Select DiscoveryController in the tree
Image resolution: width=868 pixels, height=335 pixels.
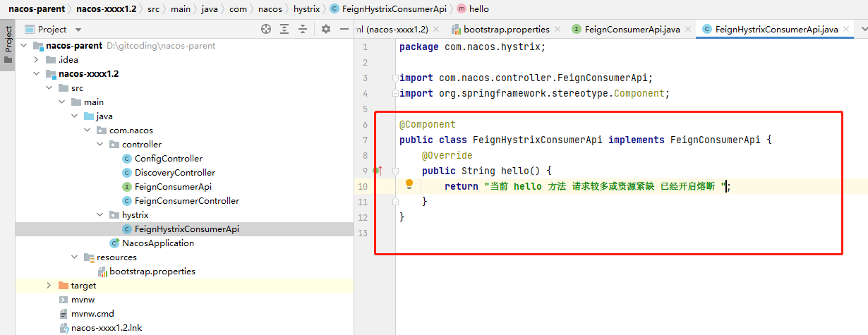click(175, 173)
